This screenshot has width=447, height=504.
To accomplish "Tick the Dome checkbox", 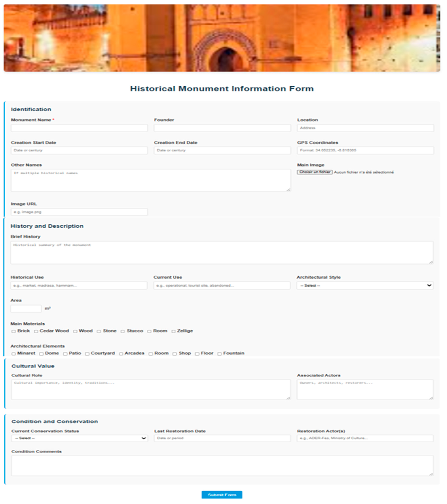I will coord(41,354).
